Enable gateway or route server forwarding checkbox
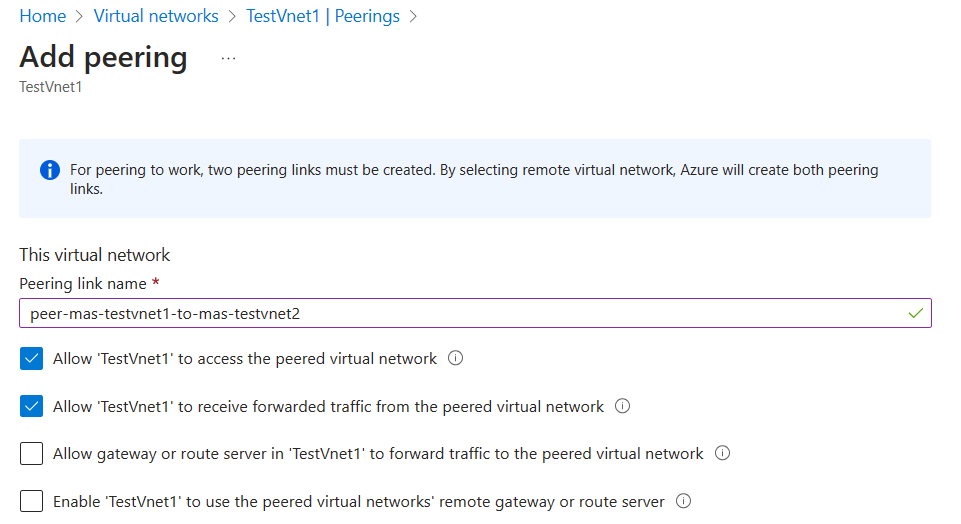961x524 pixels. (x=32, y=454)
